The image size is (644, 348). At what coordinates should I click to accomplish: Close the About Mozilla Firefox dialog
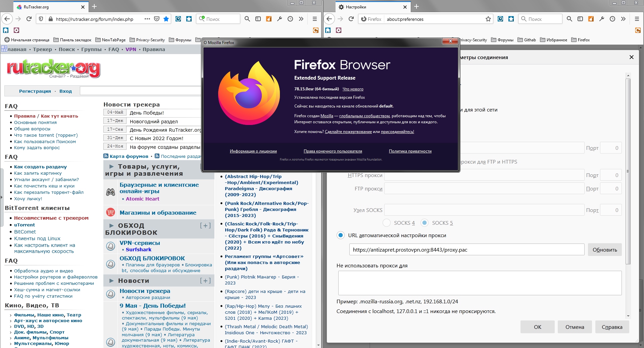point(450,41)
